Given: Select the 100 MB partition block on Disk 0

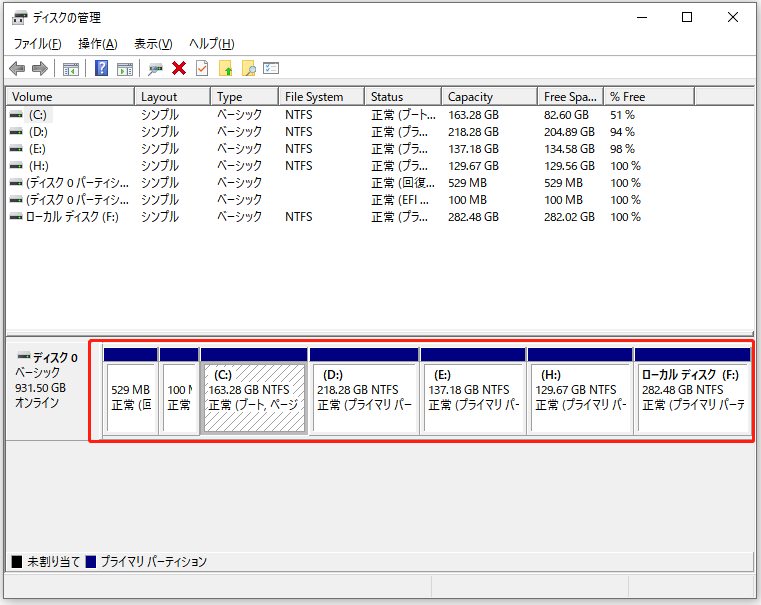Looking at the screenshot, I should coord(179,390).
